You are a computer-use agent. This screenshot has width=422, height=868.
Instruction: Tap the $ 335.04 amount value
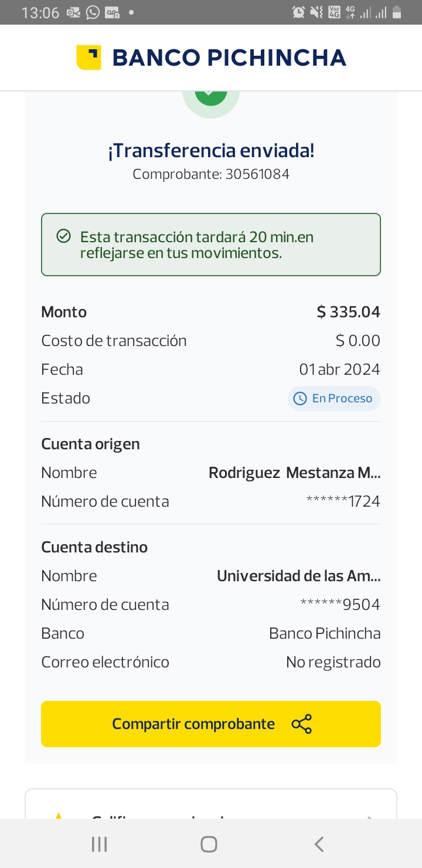point(348,312)
